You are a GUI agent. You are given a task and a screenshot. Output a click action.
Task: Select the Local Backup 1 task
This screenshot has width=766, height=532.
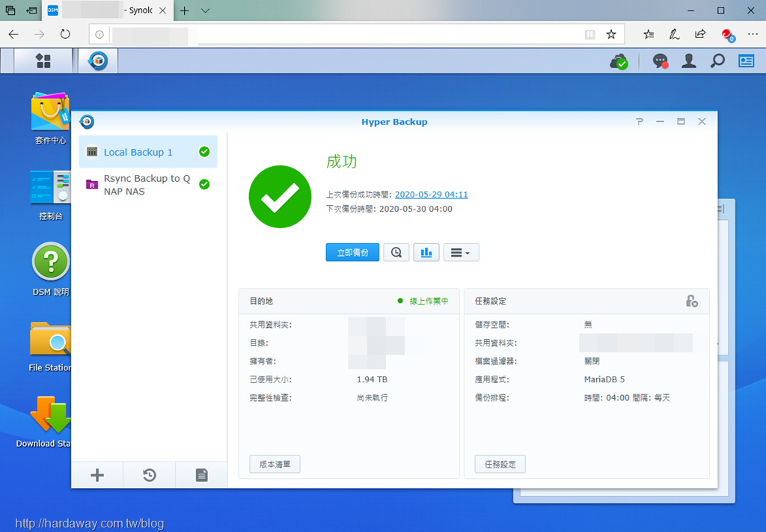pos(148,152)
